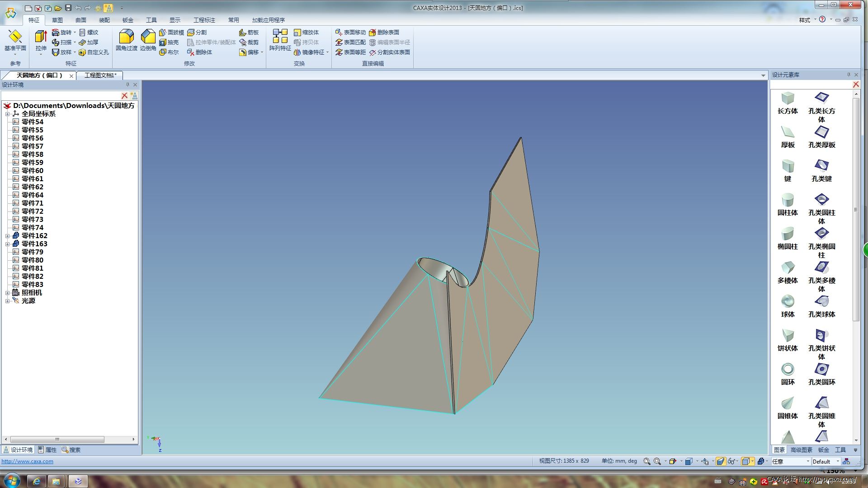868x488 pixels.
Task: Close the 天圆地方（偏口） document tab
Action: 71,76
